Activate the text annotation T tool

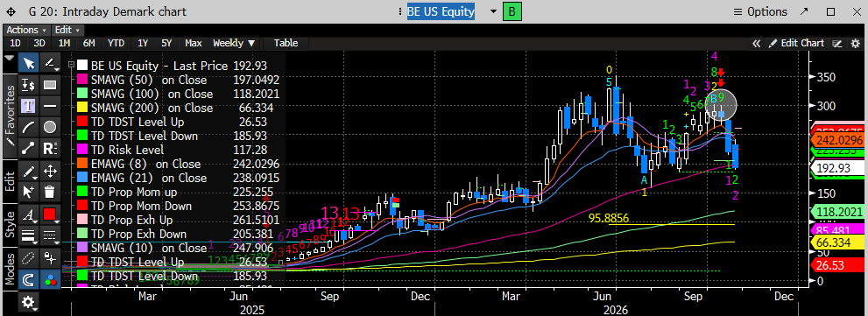point(29,105)
